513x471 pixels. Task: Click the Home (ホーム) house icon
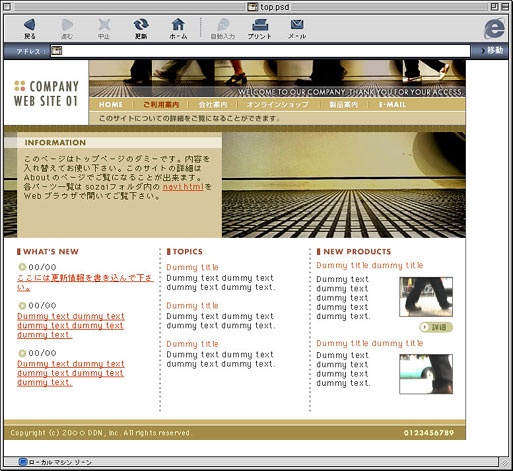[178, 25]
